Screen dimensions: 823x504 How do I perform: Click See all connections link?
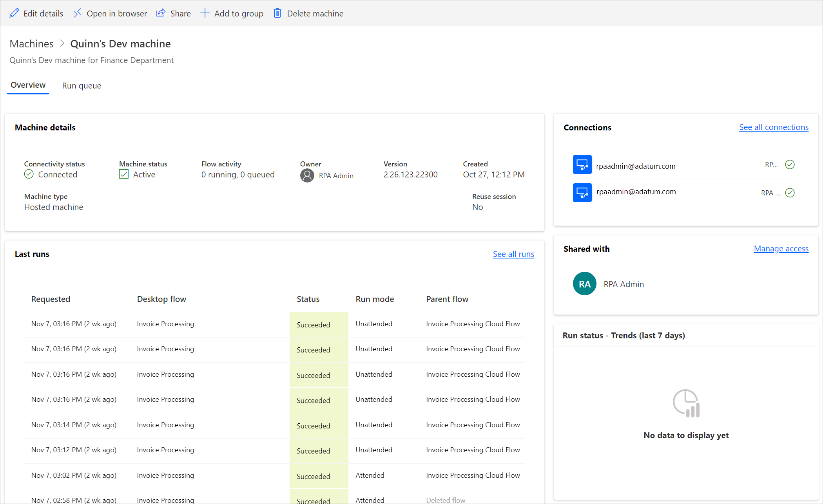773,127
